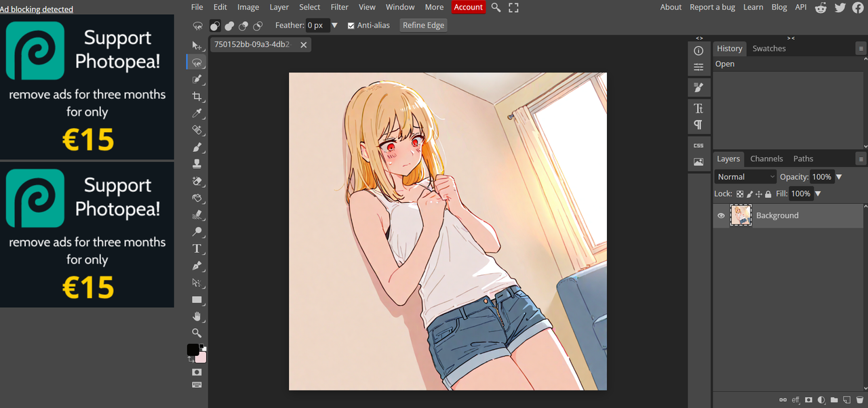Screen dimensions: 868x408
Task: Open the lasso tool preset picker
Action: (x=197, y=26)
